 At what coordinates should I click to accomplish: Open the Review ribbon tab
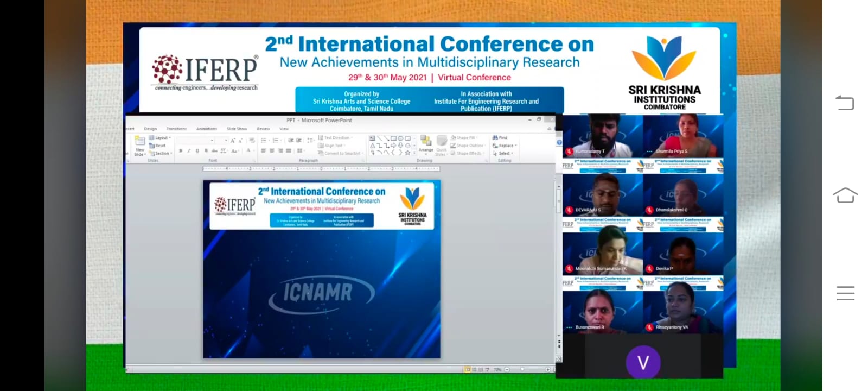263,129
